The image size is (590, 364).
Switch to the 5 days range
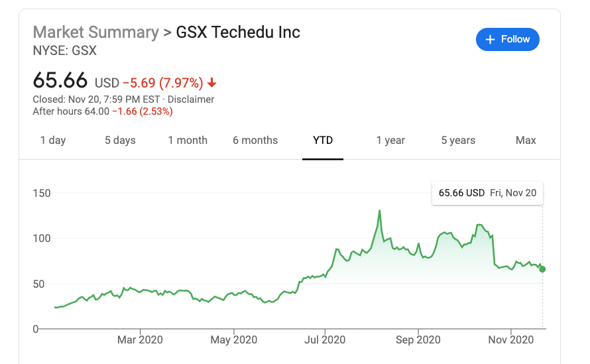(x=120, y=141)
